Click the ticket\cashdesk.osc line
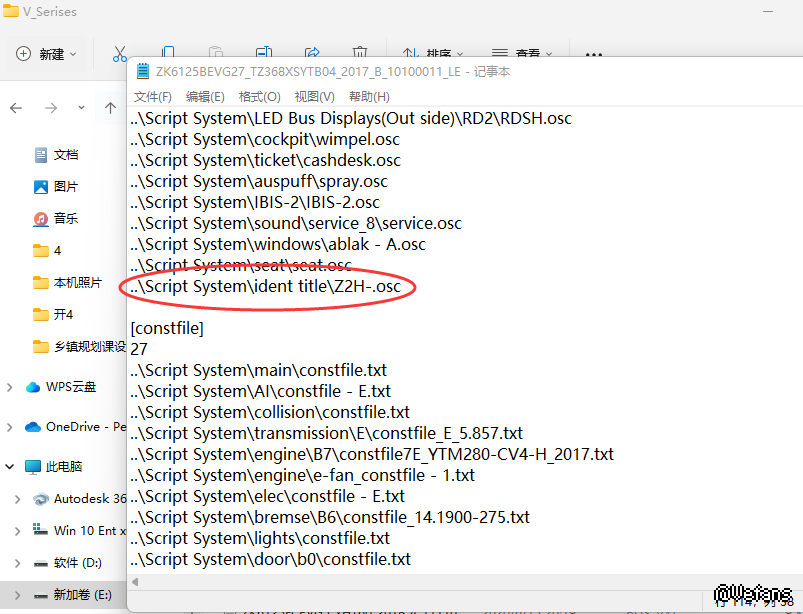 pos(265,160)
